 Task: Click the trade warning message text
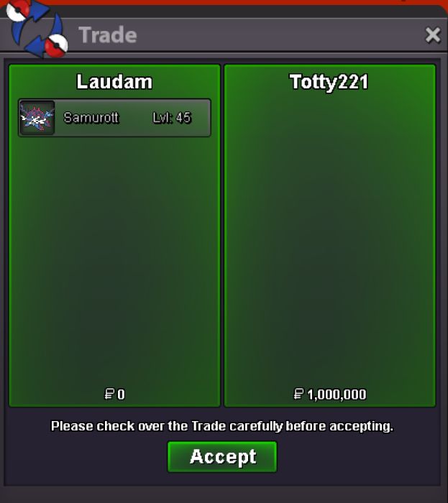pos(222,426)
